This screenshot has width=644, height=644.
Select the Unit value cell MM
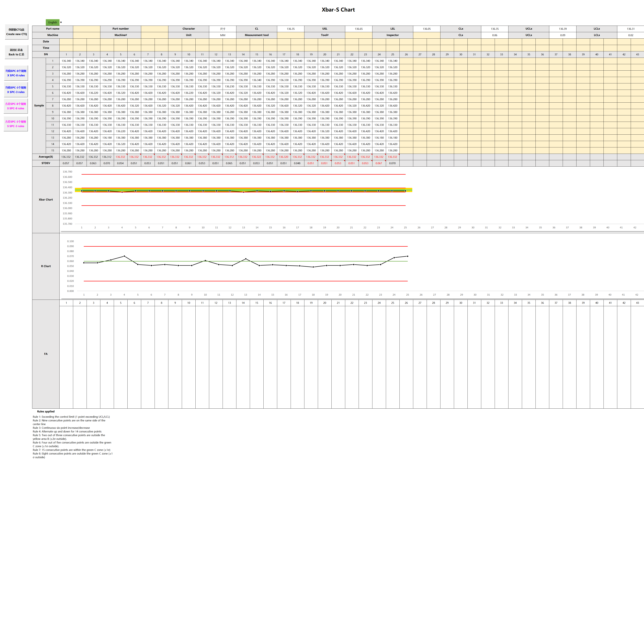point(223,35)
